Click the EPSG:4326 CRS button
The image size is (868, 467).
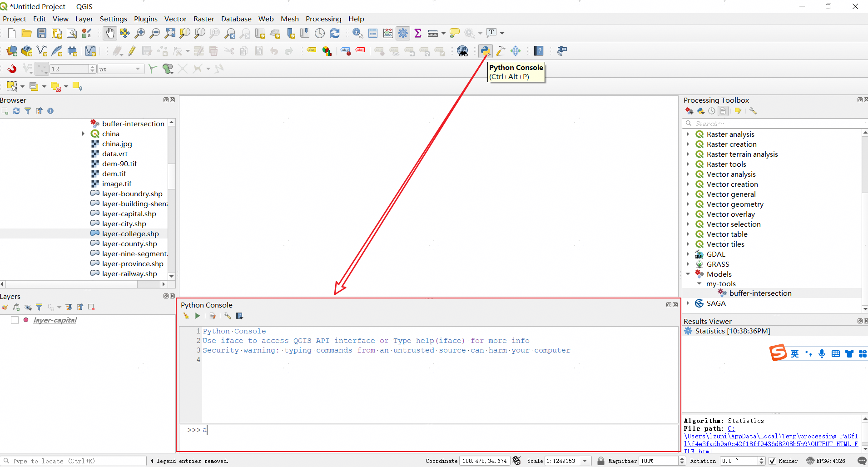(x=826, y=461)
